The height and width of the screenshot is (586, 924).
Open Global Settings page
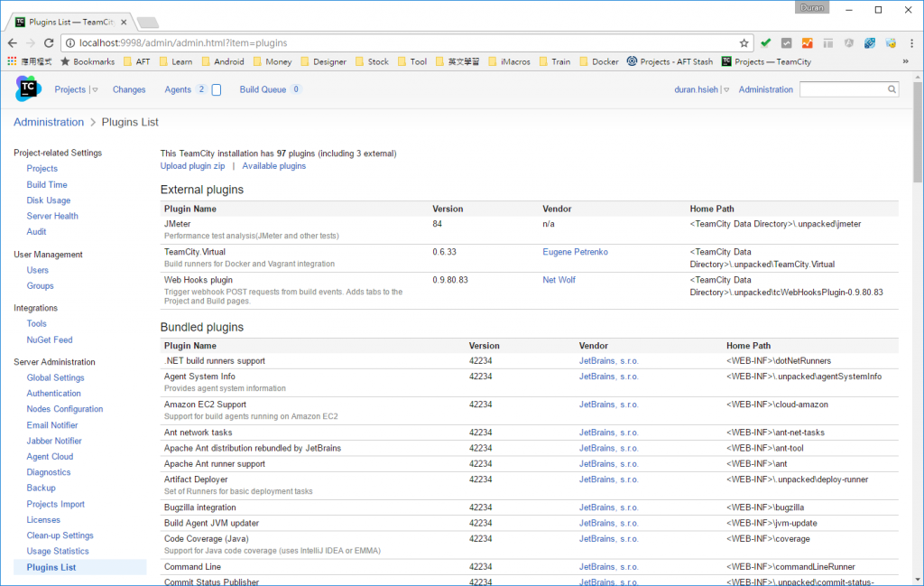55,377
